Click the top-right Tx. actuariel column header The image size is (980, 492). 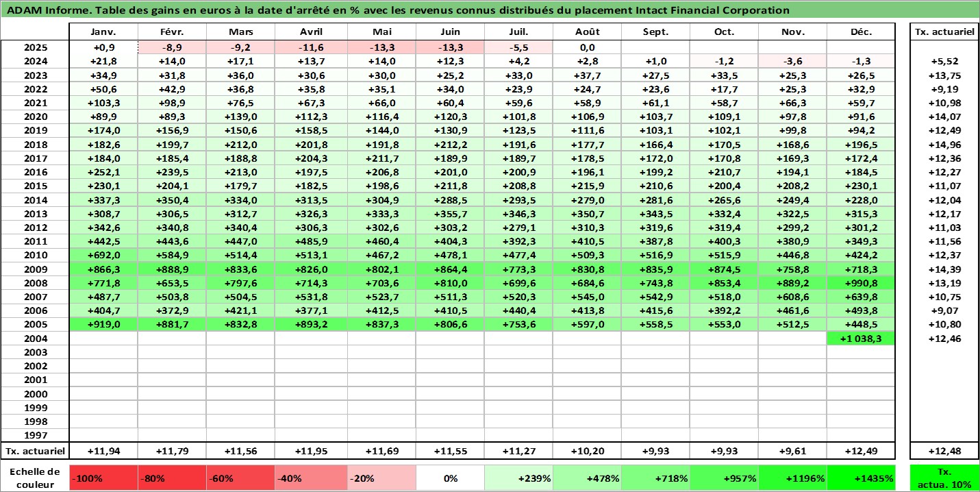pos(944,32)
